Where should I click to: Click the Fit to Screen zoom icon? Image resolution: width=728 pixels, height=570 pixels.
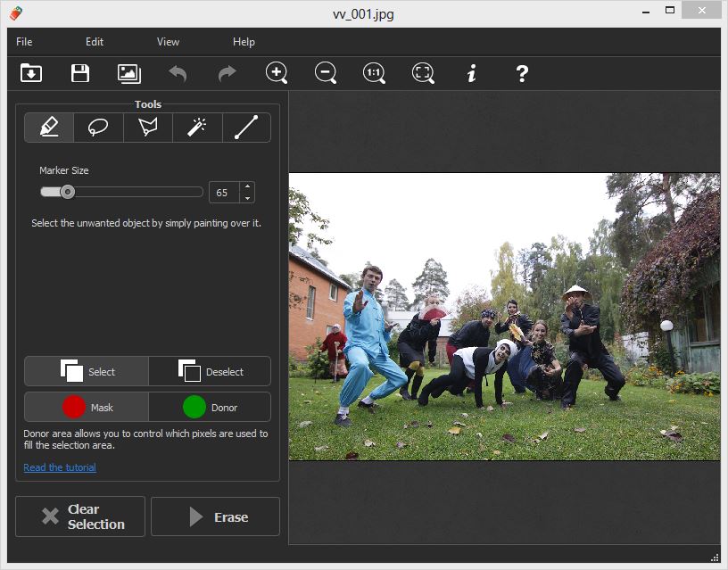423,73
